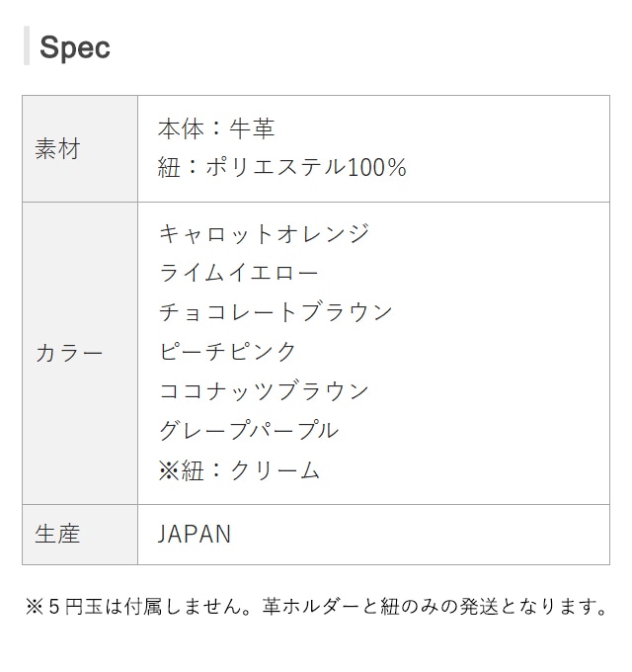The width and height of the screenshot is (632, 672).
Task: Click the 100% text in material row
Action: pyautogui.click(x=377, y=167)
